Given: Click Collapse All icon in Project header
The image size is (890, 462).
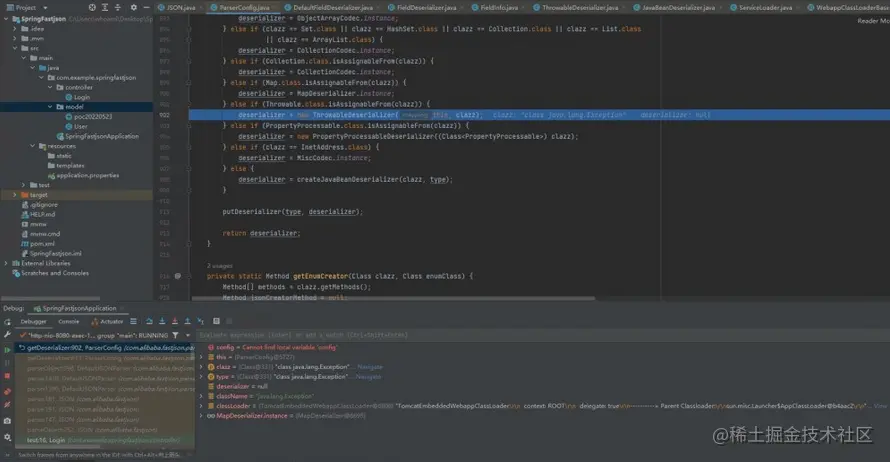Looking at the screenshot, I should [x=117, y=7].
